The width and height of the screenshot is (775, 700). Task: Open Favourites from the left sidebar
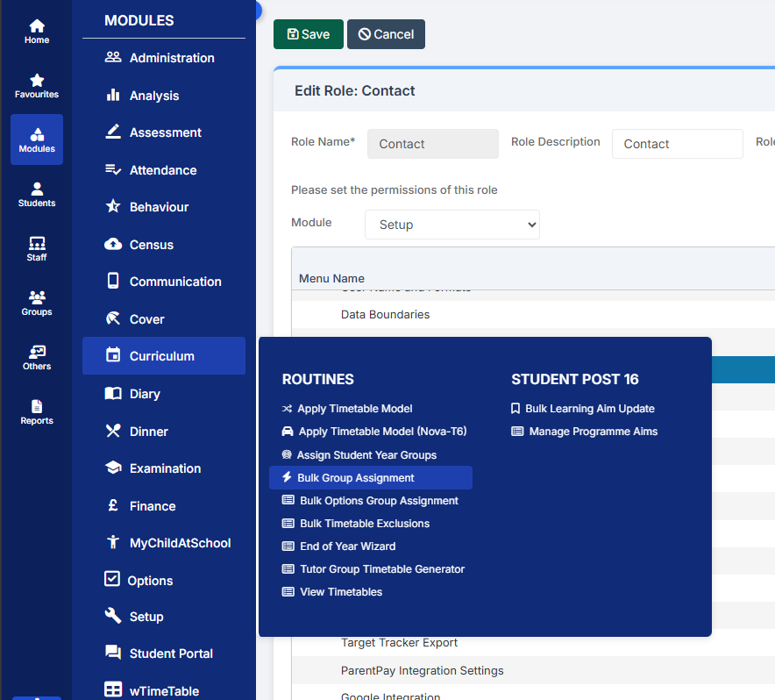tap(36, 81)
